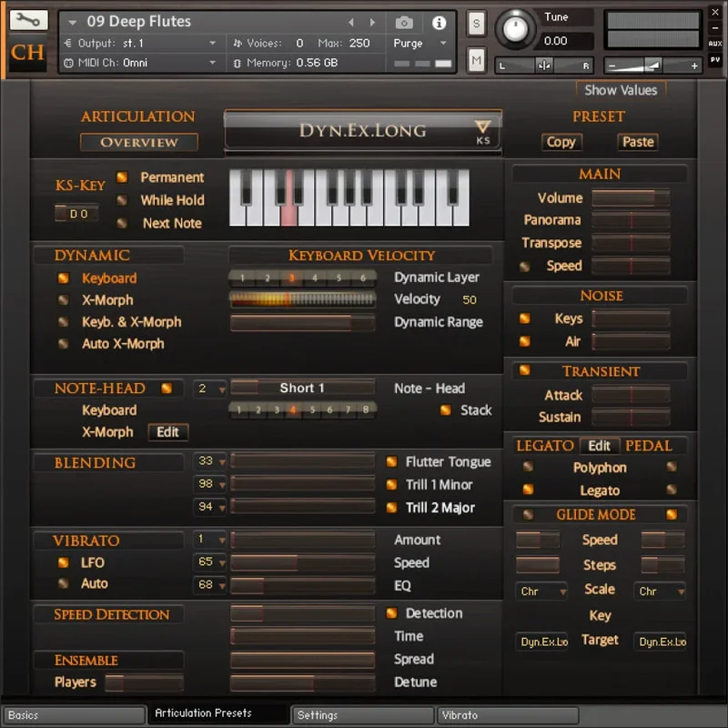The height and width of the screenshot is (728, 728).
Task: Select X-Morph dynamic mode
Action: click(x=63, y=300)
